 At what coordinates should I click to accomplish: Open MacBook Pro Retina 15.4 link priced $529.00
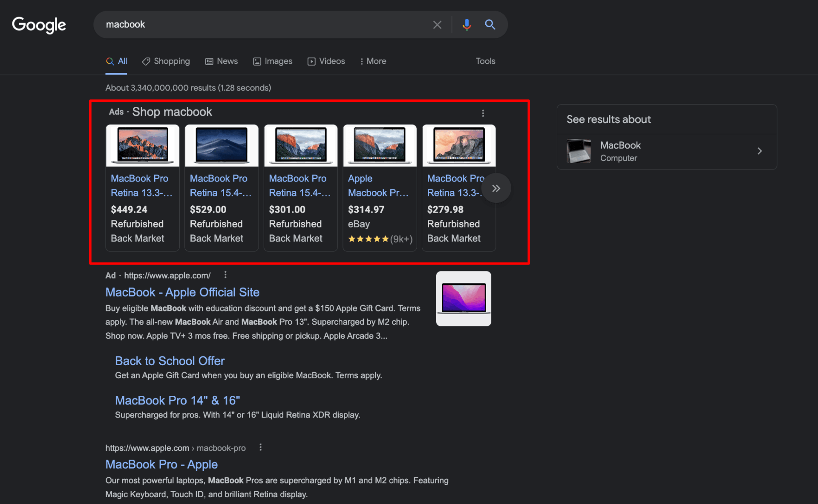pos(221,186)
